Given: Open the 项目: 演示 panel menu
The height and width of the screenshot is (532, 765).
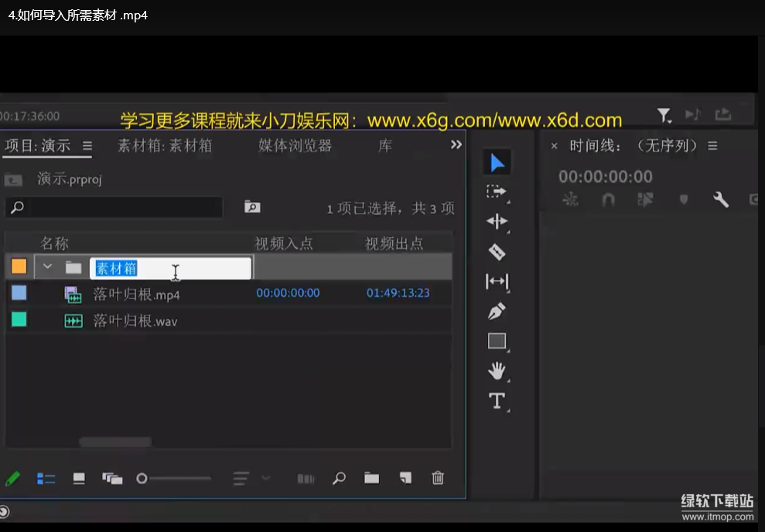Looking at the screenshot, I should click(x=87, y=145).
